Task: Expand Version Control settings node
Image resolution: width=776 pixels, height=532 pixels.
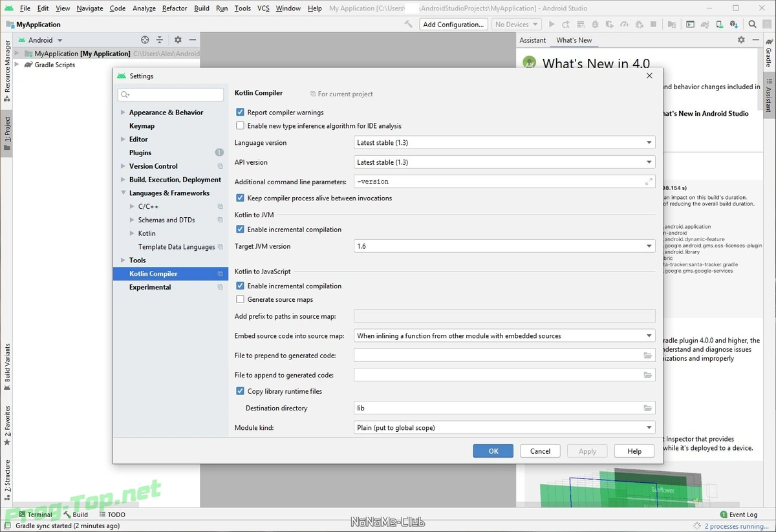Action: (x=123, y=166)
